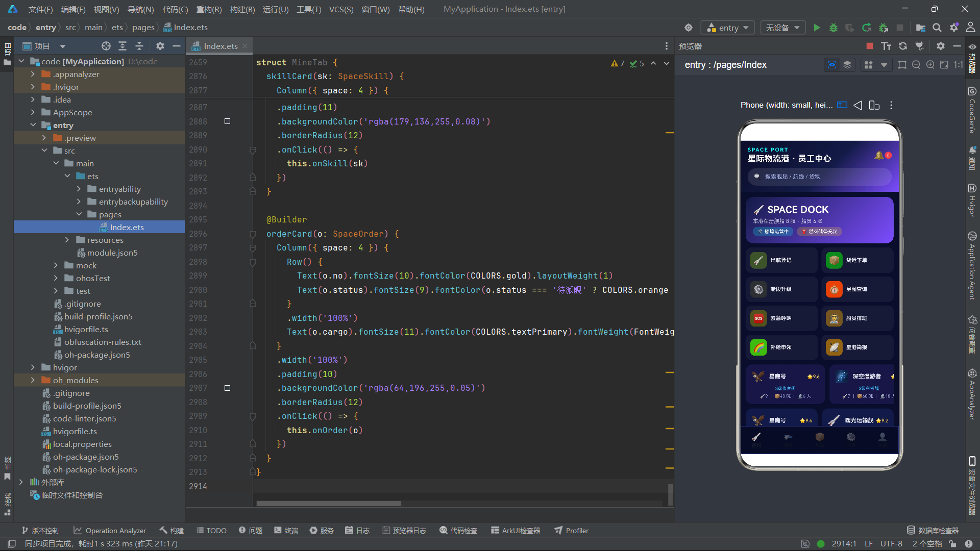
Task: Toggle fold marker at line 2890
Action: [253, 150]
